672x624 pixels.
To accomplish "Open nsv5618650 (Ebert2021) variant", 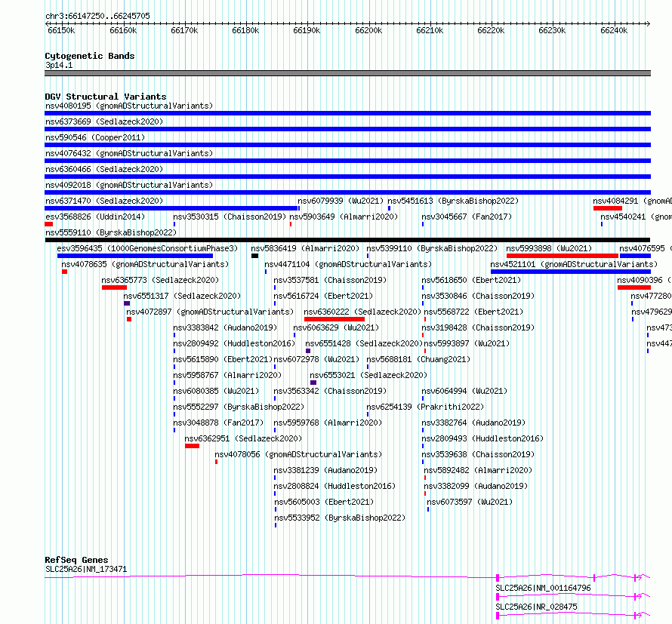I will tap(471, 280).
